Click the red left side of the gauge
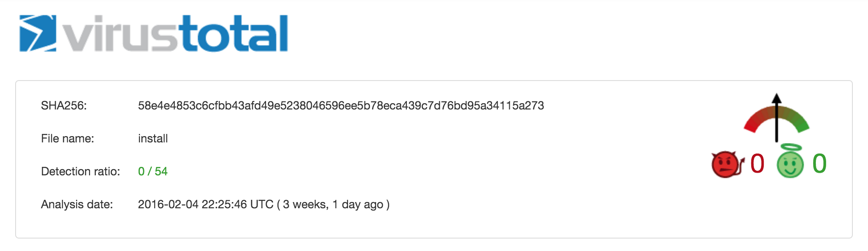The width and height of the screenshot is (868, 251). pos(754,121)
